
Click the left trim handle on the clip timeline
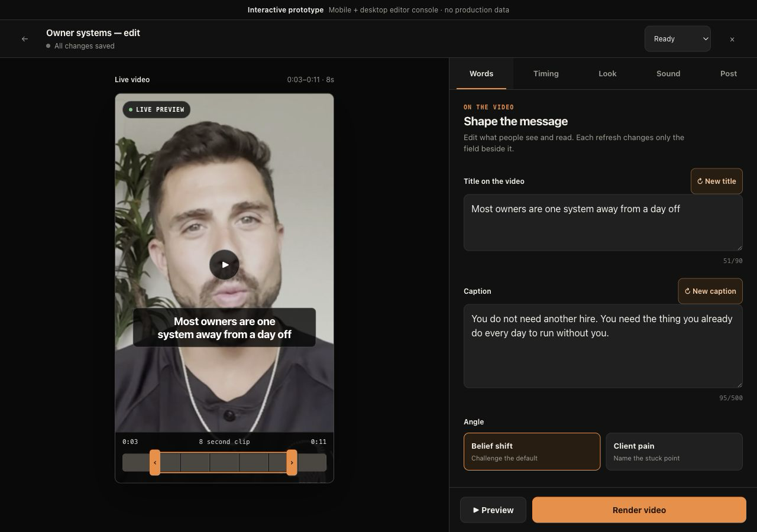155,462
